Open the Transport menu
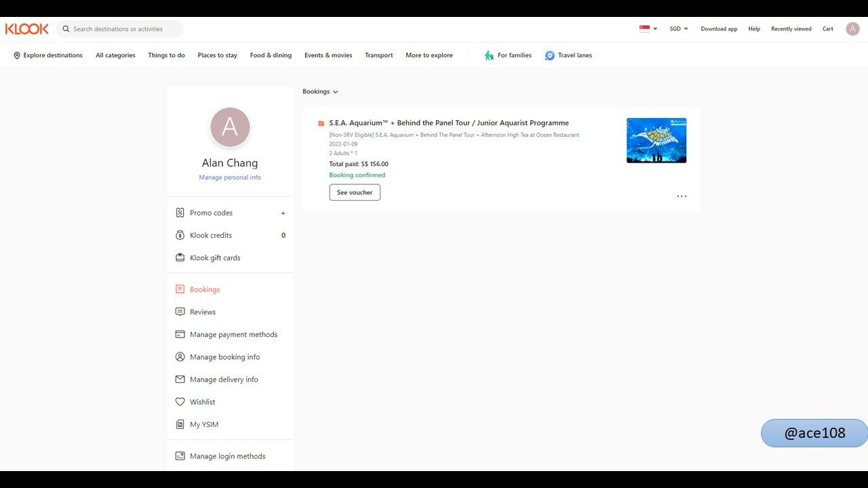The height and width of the screenshot is (488, 868). click(379, 56)
